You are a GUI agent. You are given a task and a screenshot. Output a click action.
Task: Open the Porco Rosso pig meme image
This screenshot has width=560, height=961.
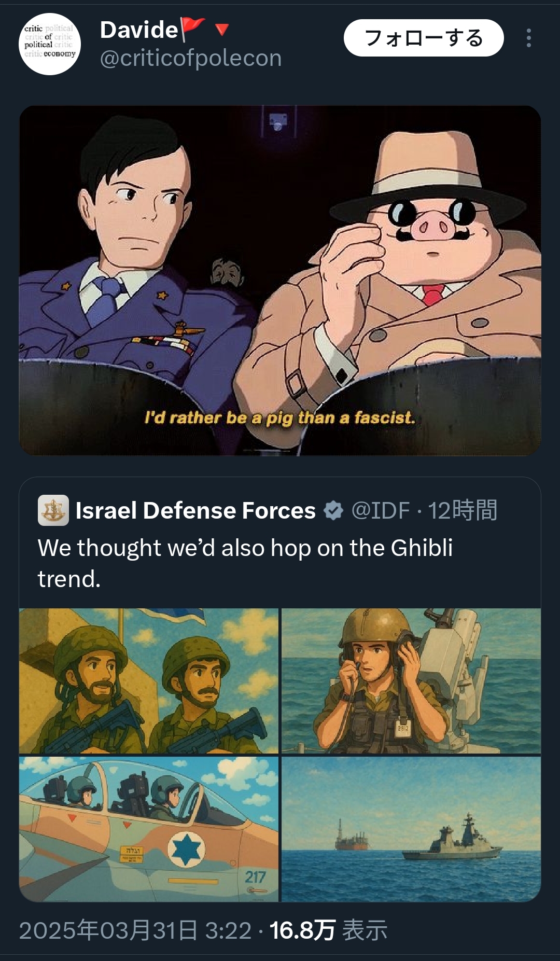tap(280, 281)
